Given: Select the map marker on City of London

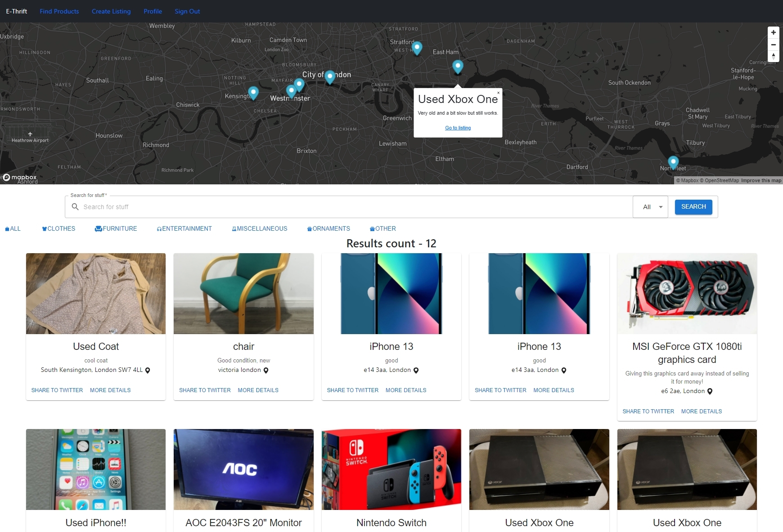Looking at the screenshot, I should [x=330, y=77].
